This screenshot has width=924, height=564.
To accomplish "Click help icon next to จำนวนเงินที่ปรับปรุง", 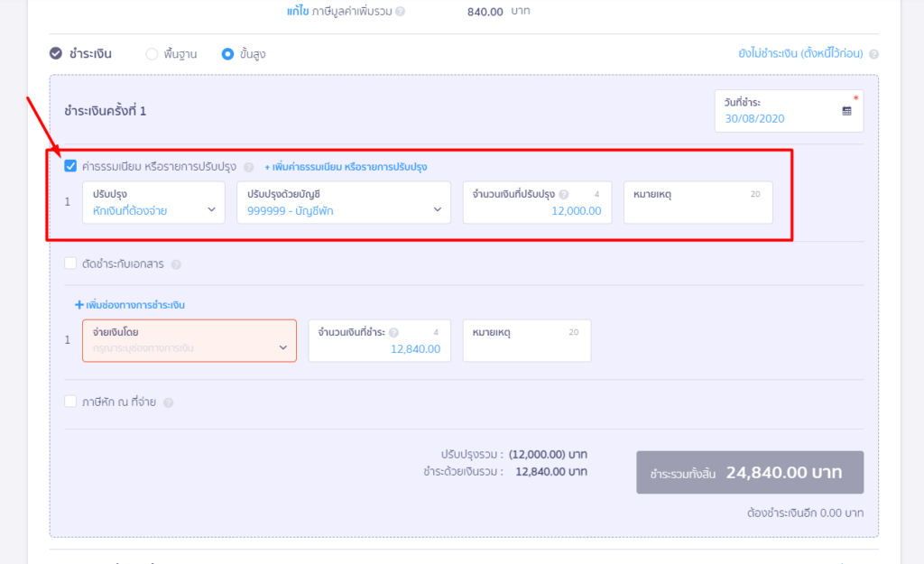I will 564,194.
